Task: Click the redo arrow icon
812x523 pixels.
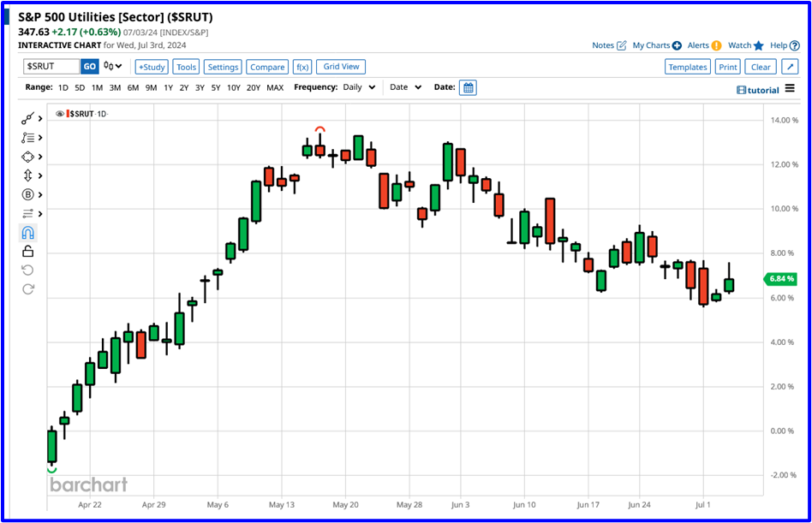Action: pyautogui.click(x=26, y=289)
